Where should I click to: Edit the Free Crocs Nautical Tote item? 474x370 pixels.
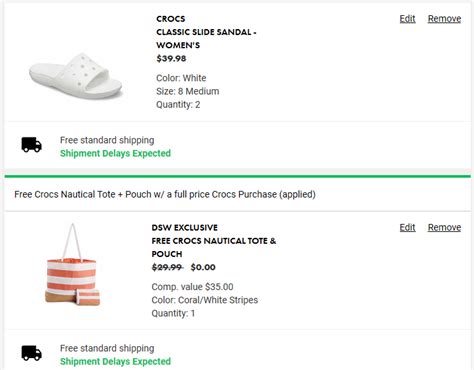pos(407,227)
